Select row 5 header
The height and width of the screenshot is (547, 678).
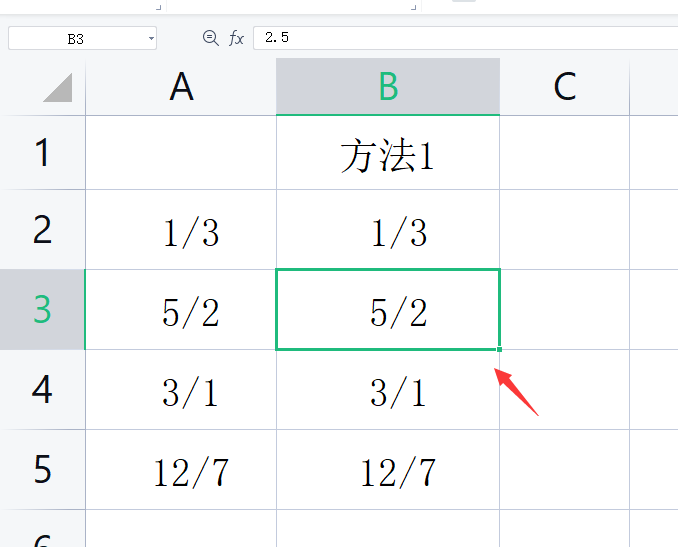tap(42, 469)
